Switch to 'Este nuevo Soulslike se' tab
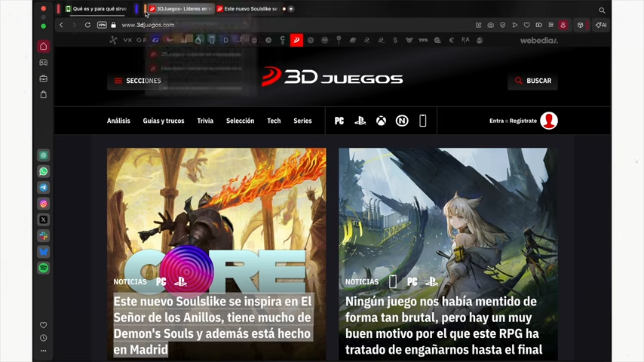 pos(247,8)
